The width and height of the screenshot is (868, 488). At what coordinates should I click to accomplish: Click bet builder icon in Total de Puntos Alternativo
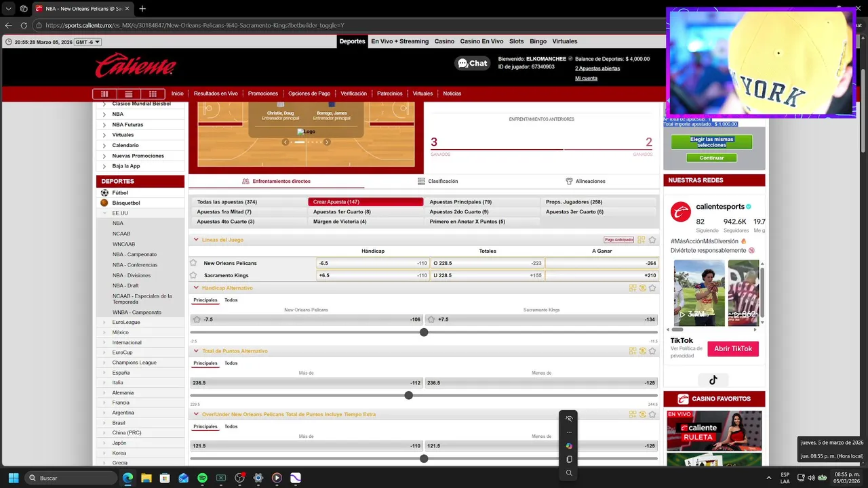coord(633,351)
